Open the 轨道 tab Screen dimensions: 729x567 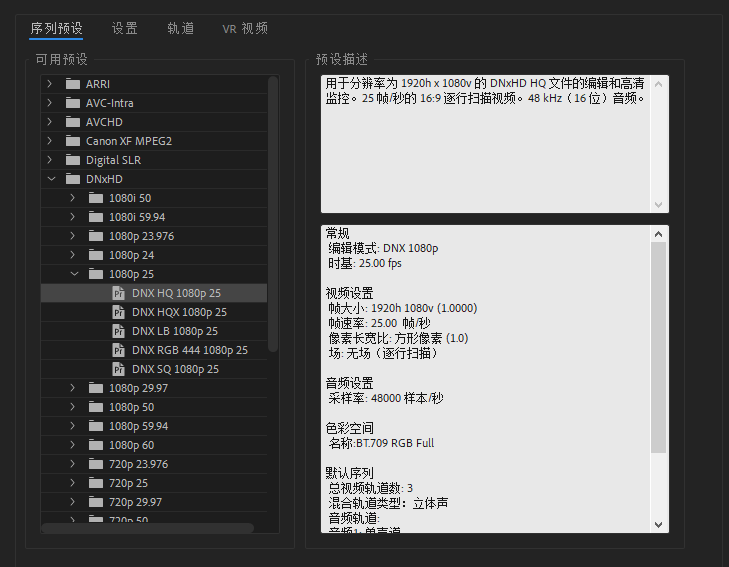coord(181,28)
